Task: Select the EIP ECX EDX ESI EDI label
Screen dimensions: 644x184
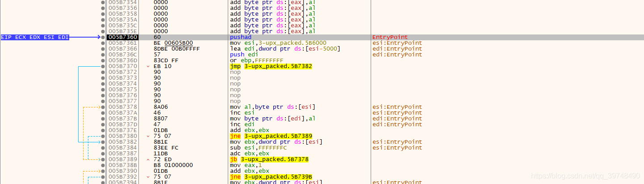Action: click(35, 37)
